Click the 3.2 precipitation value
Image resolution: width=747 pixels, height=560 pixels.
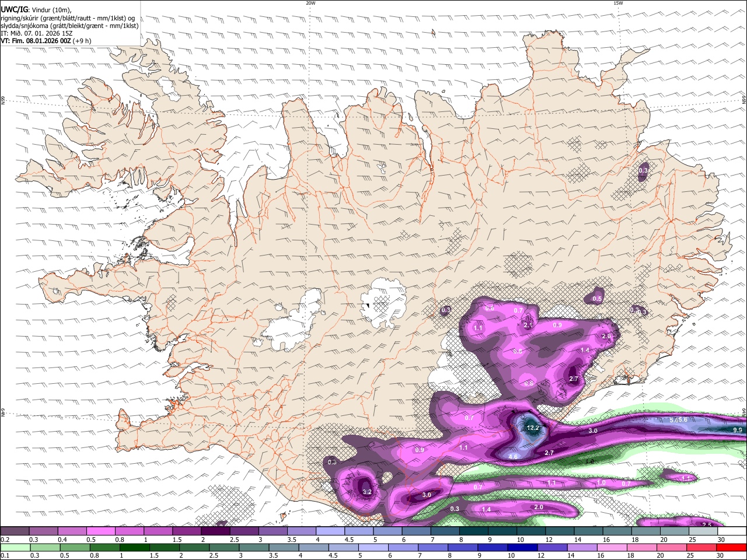367,492
